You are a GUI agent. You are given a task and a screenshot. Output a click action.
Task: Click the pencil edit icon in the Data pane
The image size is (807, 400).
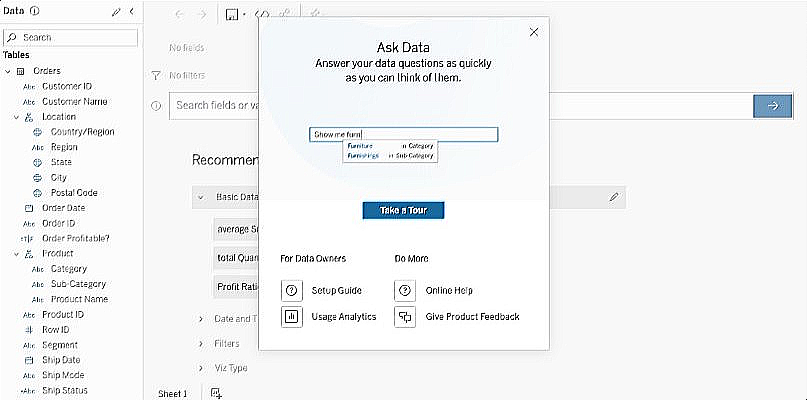tap(116, 12)
